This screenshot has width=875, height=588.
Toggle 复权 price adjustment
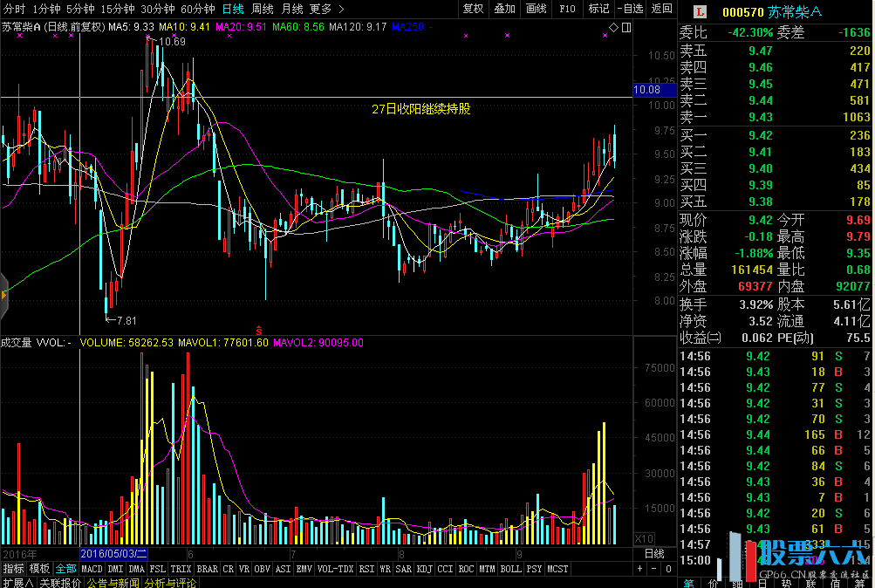coord(473,9)
